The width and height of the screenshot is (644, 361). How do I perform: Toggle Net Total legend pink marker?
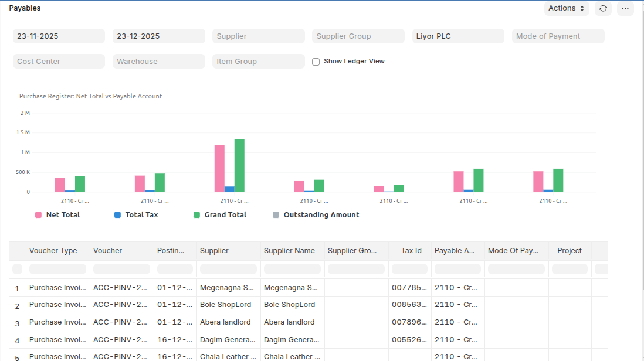tap(39, 215)
